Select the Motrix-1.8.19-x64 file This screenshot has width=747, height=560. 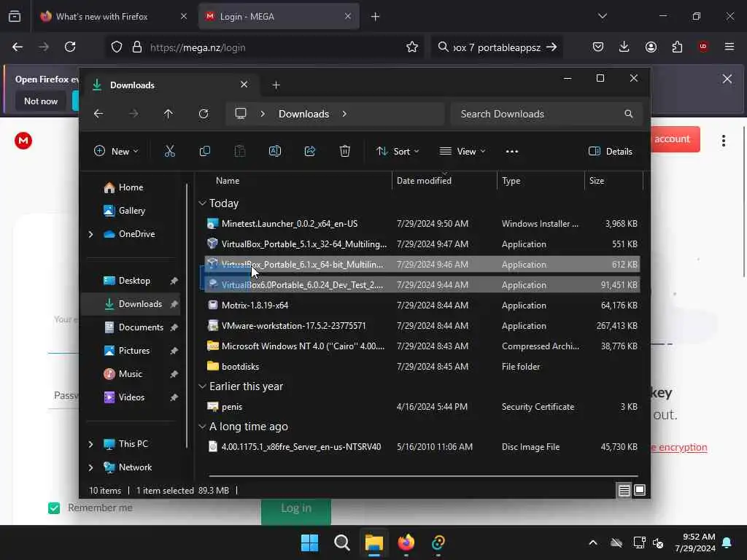[x=422, y=306]
